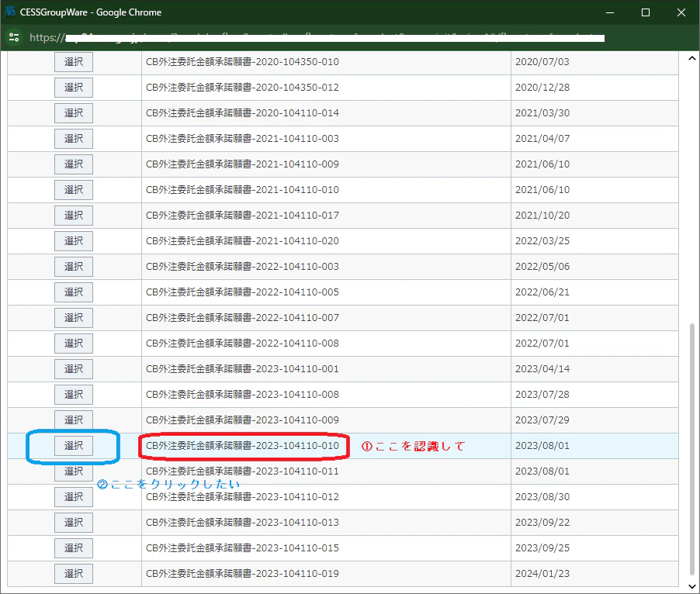Click 選択 beside 2020-104350-012
The width and height of the screenshot is (700, 594).
[73, 87]
